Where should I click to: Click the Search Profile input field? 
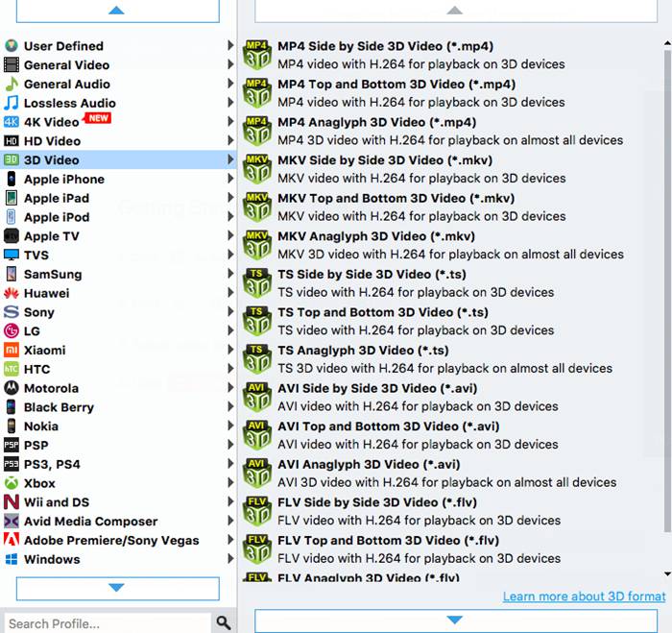coord(108,623)
